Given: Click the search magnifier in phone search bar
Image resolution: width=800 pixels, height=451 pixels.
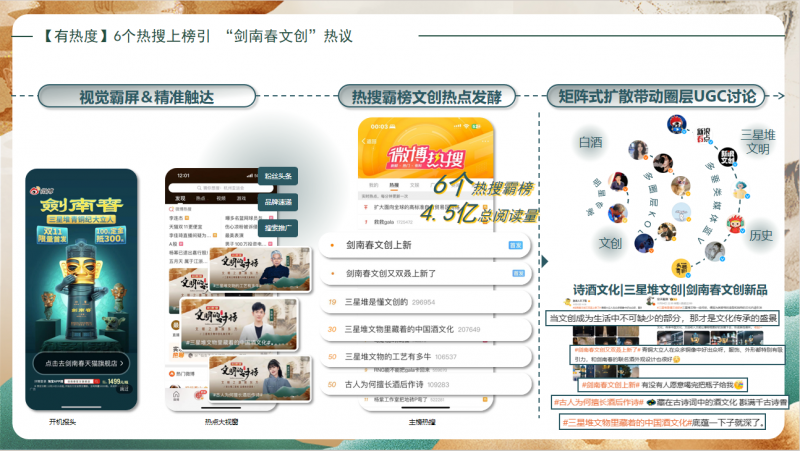Looking at the screenshot, I should point(199,188).
